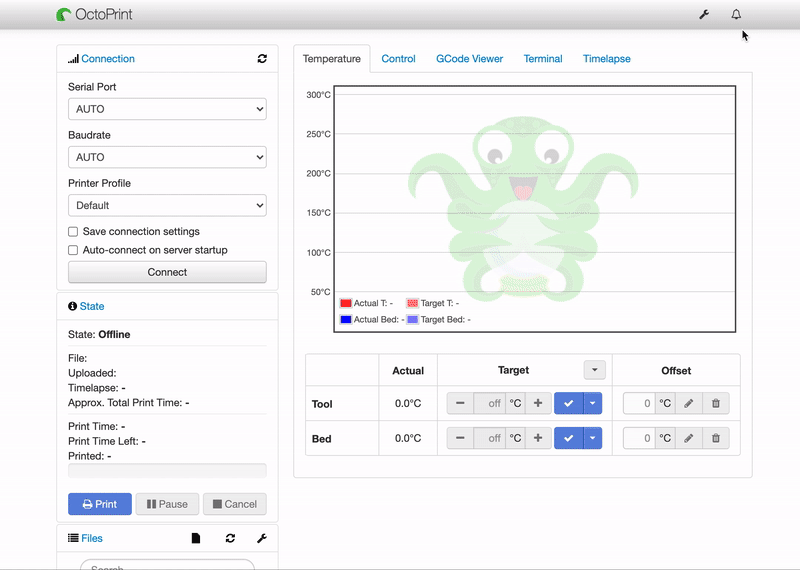The width and height of the screenshot is (800, 570).
Task: Expand the Baudrate selection list
Action: (167, 157)
